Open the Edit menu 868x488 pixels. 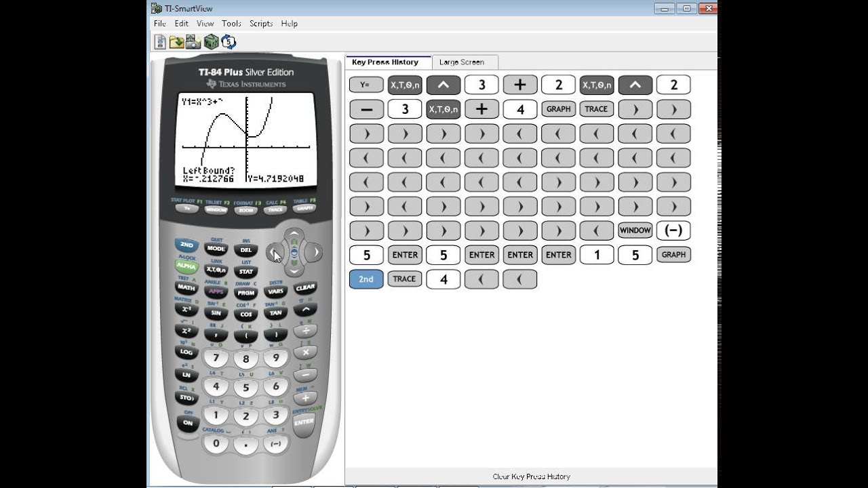[181, 23]
